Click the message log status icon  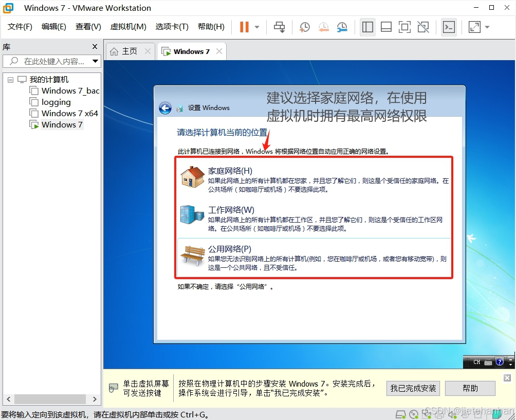tap(497, 415)
